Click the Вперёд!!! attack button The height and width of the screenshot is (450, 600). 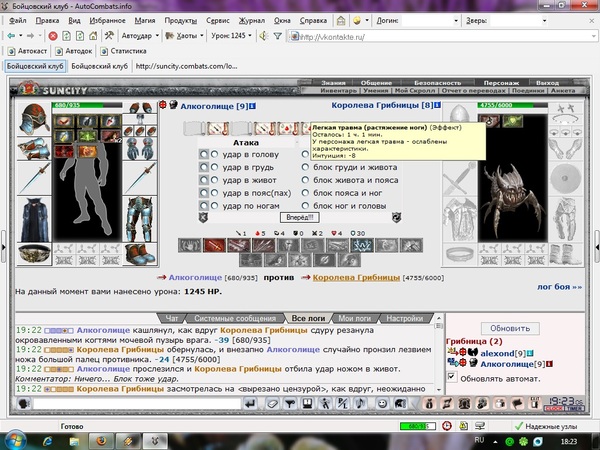300,217
